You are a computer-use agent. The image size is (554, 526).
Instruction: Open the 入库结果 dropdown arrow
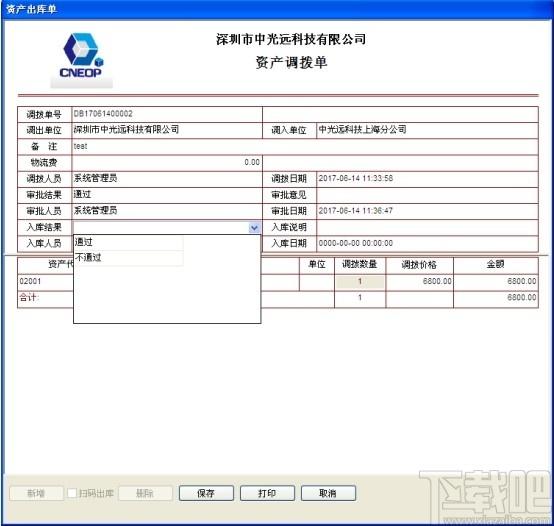coord(254,227)
